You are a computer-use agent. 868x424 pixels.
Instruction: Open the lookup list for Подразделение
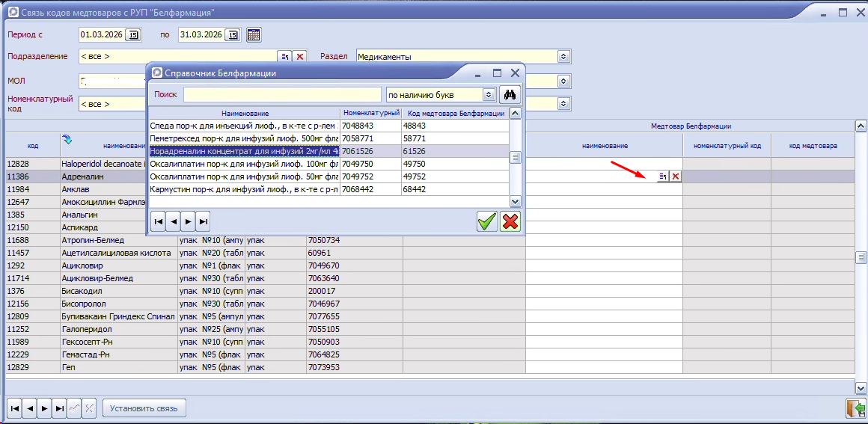point(284,57)
